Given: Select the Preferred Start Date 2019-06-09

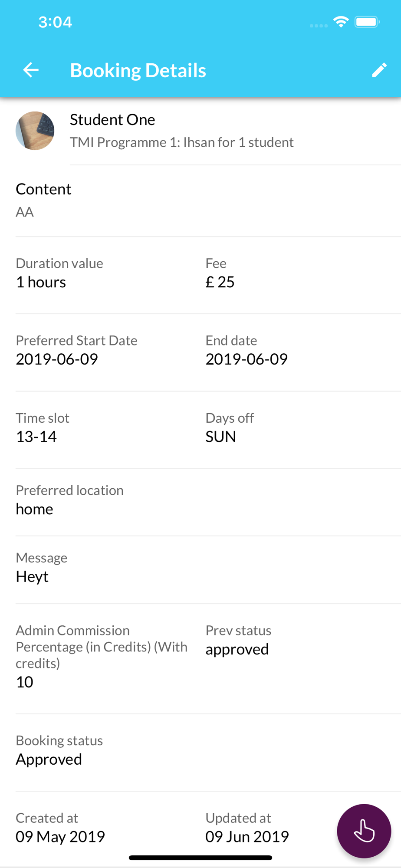Looking at the screenshot, I should pos(57,359).
